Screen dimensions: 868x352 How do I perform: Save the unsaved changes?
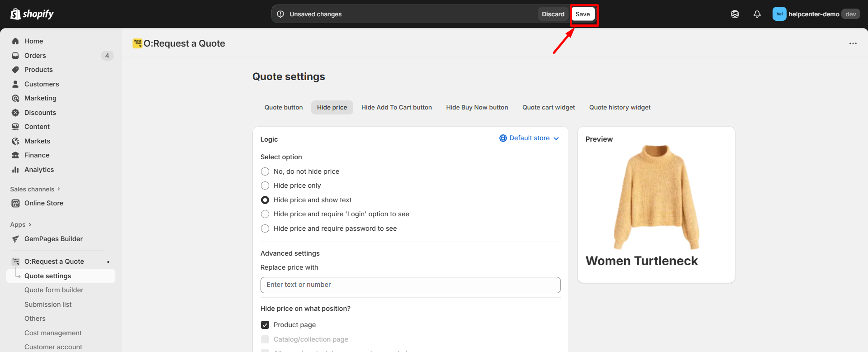pos(583,14)
